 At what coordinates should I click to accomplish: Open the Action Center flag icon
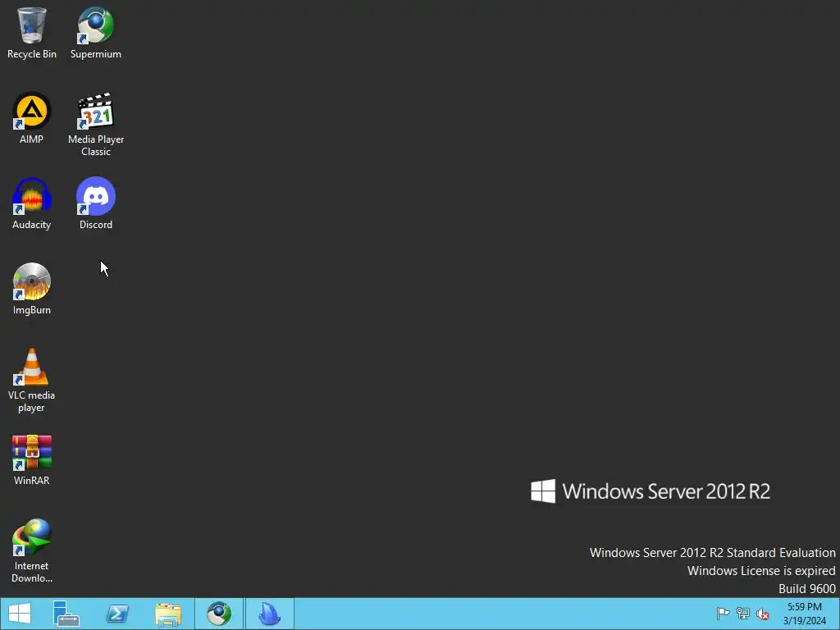(x=723, y=614)
